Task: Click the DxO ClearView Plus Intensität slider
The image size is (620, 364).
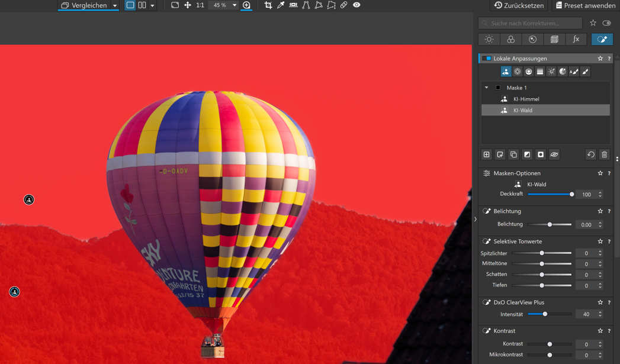Action: 550,314
